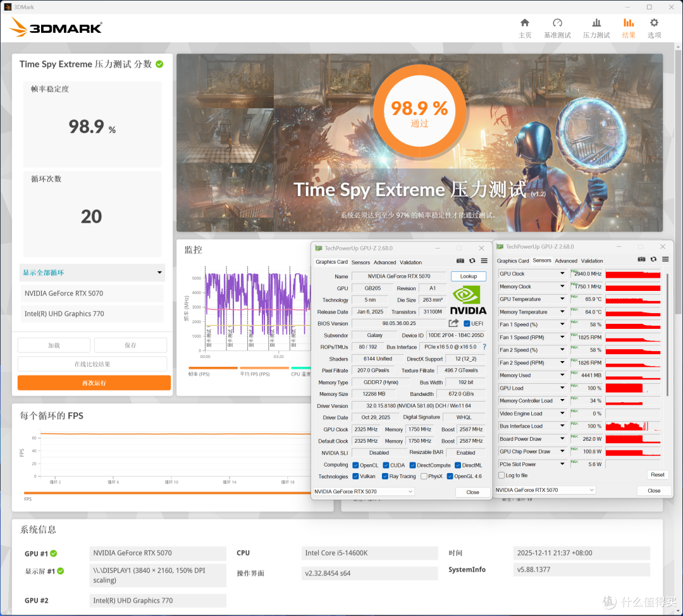The height and width of the screenshot is (616, 683).
Task: Click the GPU-Z title icon in Sensors window
Action: click(x=500, y=247)
